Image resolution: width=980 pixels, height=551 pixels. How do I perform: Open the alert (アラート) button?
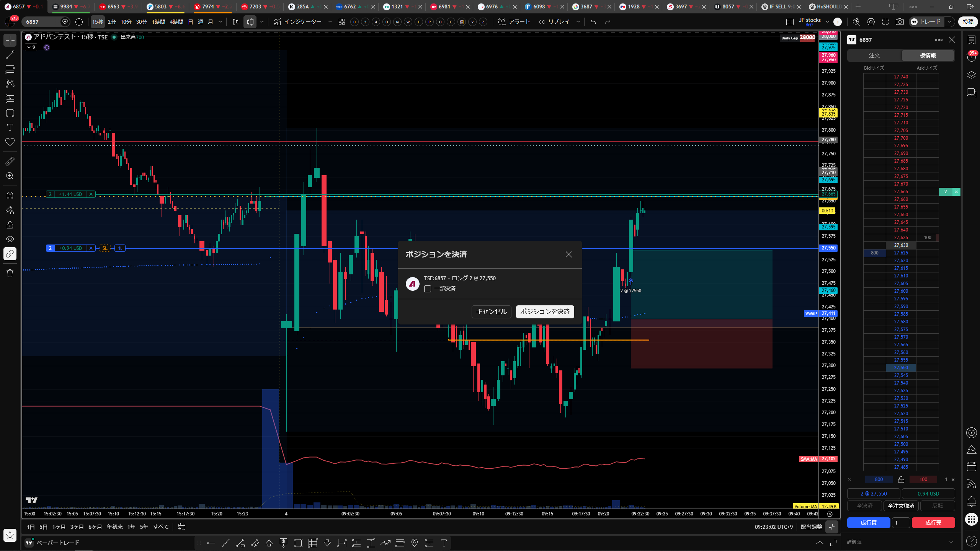(x=514, y=22)
